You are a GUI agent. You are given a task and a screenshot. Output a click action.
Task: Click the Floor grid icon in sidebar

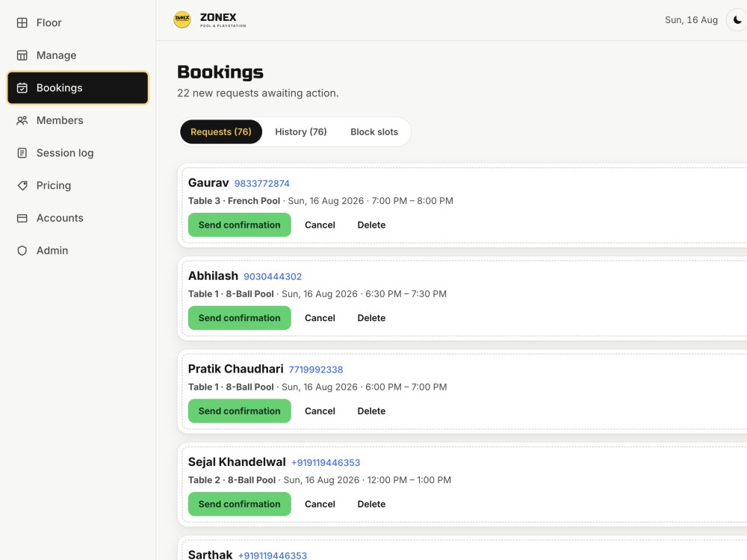click(x=22, y=23)
